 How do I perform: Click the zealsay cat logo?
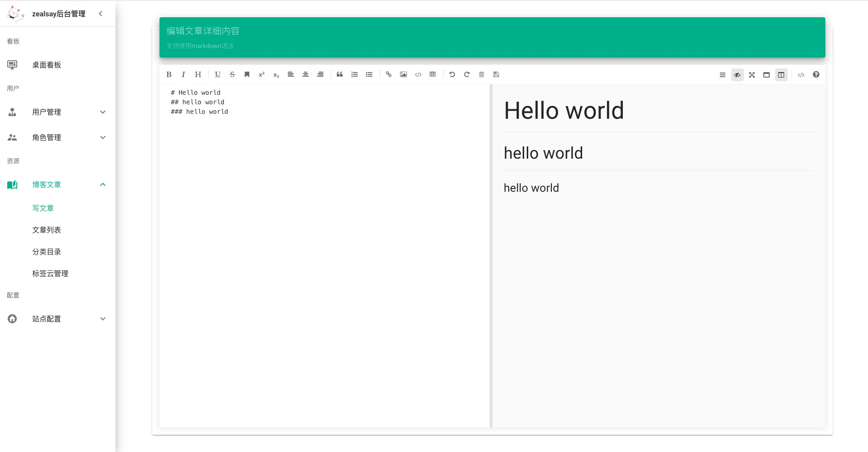tap(16, 14)
